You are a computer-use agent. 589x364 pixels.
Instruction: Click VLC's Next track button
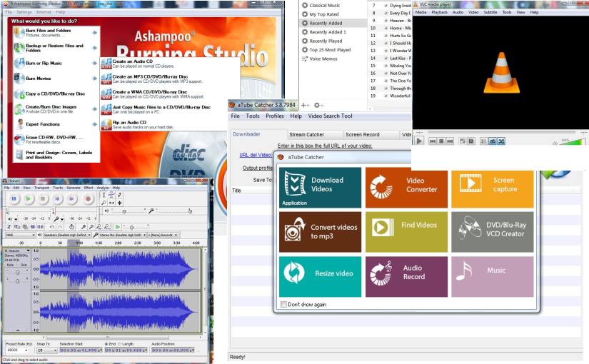450,141
